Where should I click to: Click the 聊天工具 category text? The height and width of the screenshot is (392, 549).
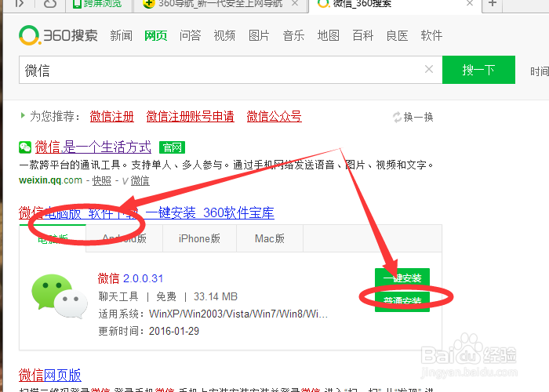(x=118, y=297)
